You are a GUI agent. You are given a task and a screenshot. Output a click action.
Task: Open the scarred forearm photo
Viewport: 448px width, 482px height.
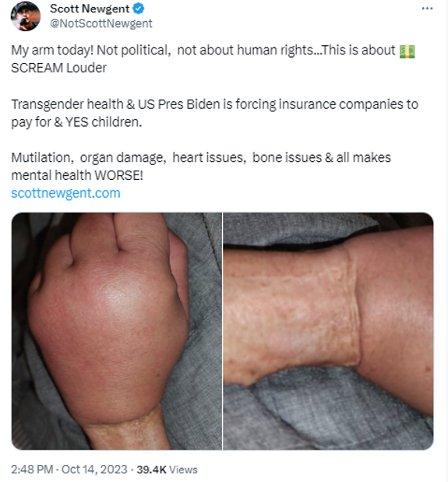pos(328,331)
